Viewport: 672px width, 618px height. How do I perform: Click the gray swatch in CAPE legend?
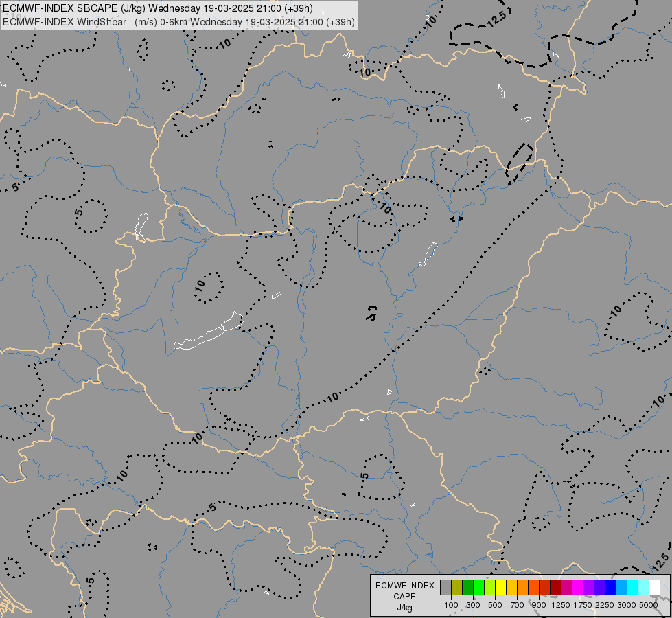[445, 587]
